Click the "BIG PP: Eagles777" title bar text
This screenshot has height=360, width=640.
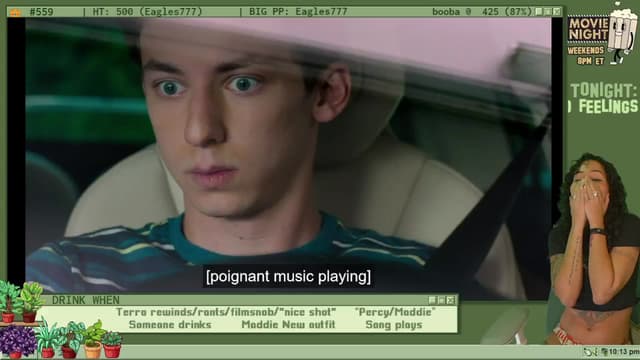(298, 12)
